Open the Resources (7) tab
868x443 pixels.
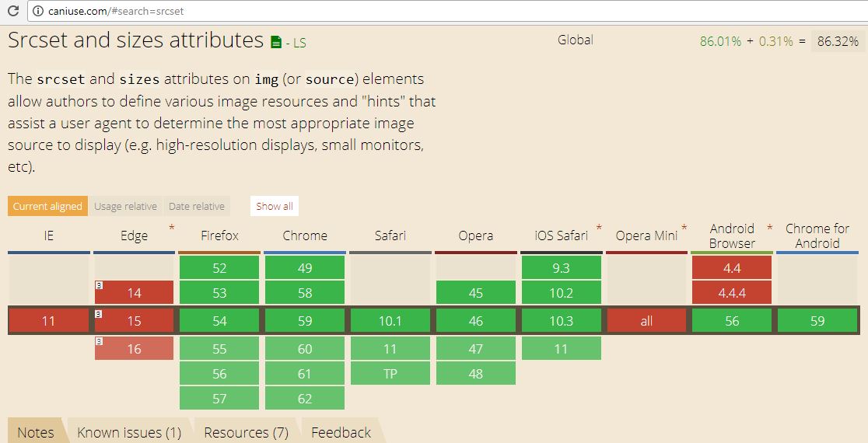tap(246, 432)
